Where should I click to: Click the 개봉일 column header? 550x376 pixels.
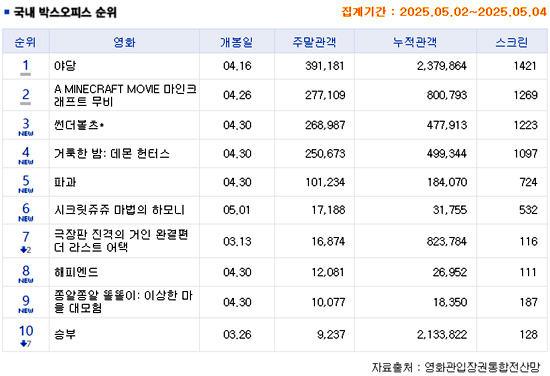tap(237, 42)
